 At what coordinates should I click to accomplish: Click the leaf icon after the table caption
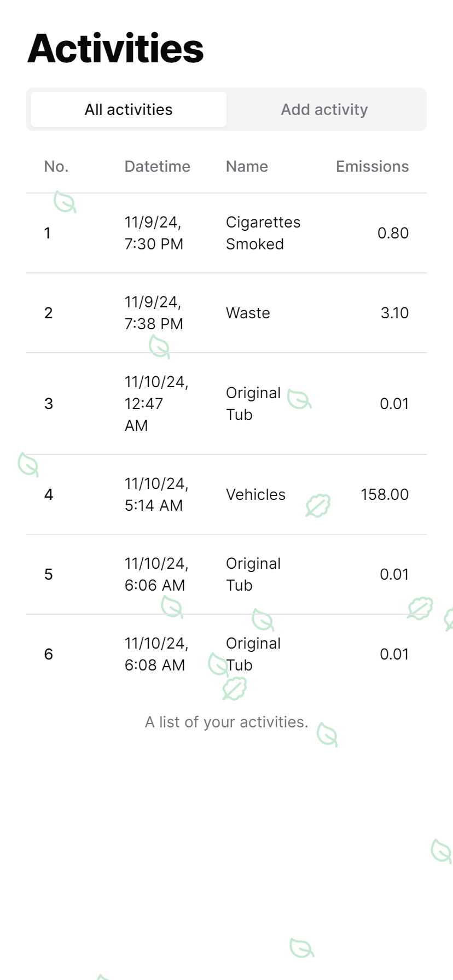tap(327, 734)
